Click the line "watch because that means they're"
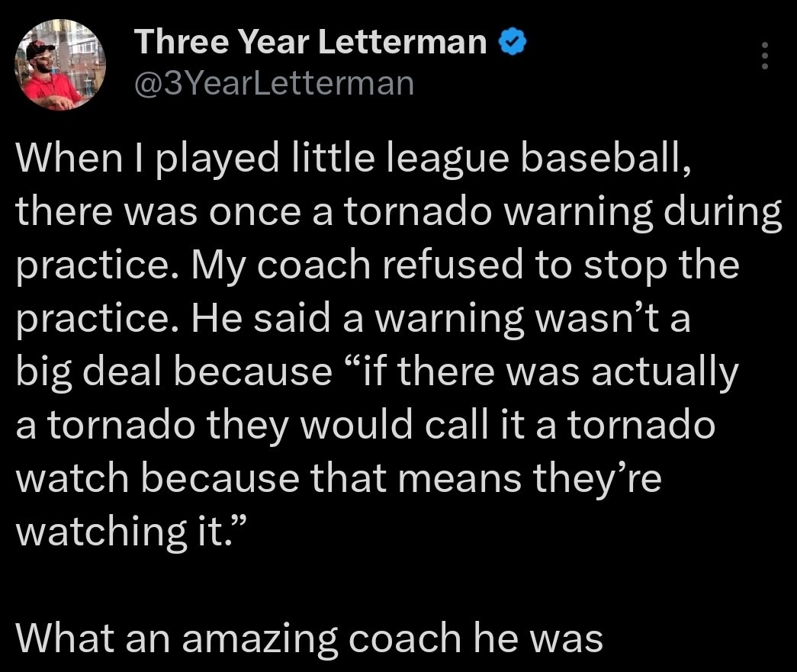This screenshot has height=672, width=797. (x=339, y=478)
